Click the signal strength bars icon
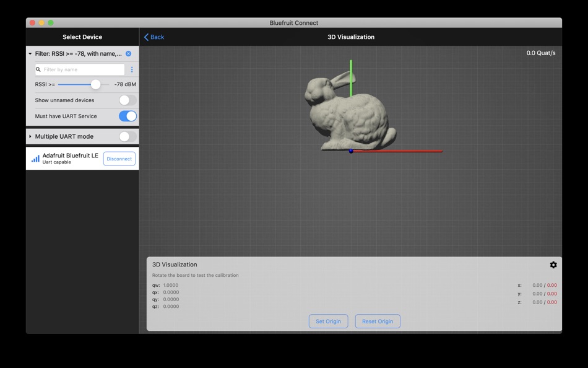The image size is (588, 368). [x=35, y=159]
